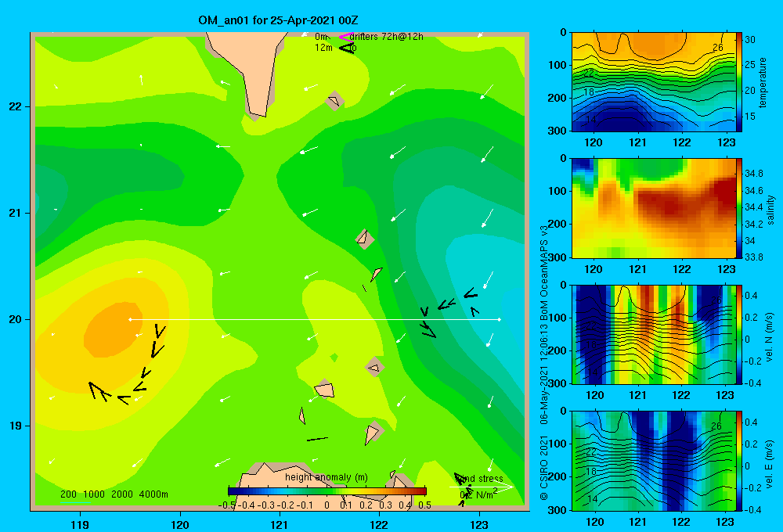Open the temperature section panel
This screenshot has height=532, width=783.
(x=653, y=82)
